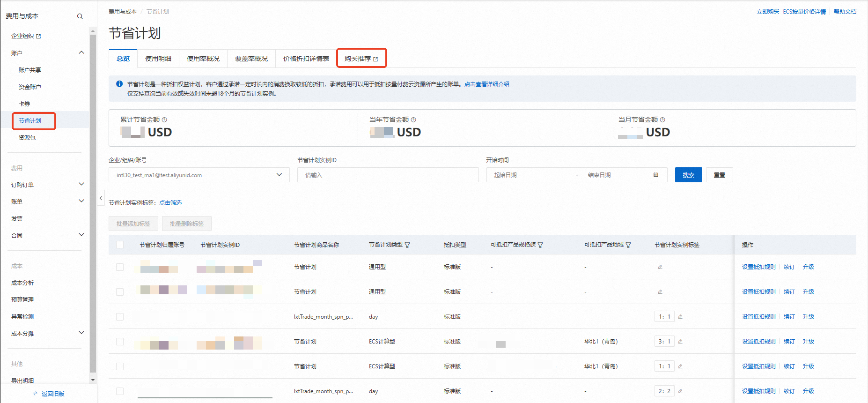This screenshot has width=868, height=403.
Task: Focus the 节省计划实例ID input field
Action: pyautogui.click(x=388, y=175)
